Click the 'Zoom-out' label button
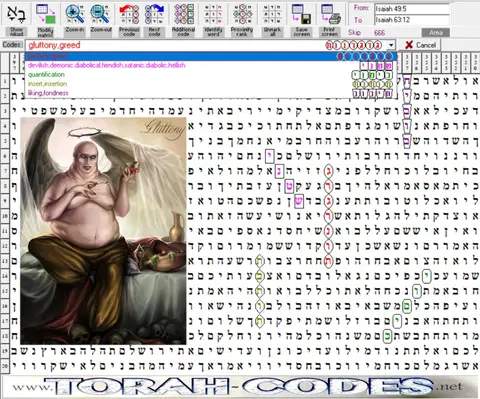The image size is (480, 399). tap(101, 32)
